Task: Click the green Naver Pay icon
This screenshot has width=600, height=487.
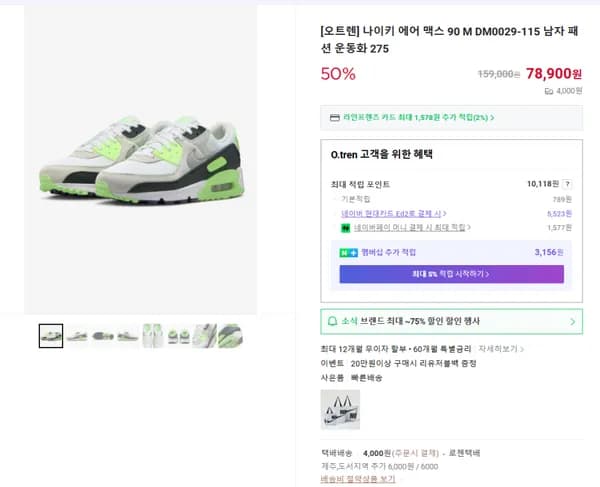Action: pyautogui.click(x=345, y=228)
